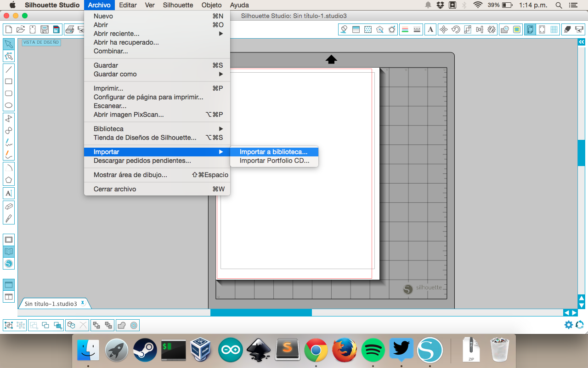
Task: Choose the Draw a Line tool
Action: click(8, 69)
